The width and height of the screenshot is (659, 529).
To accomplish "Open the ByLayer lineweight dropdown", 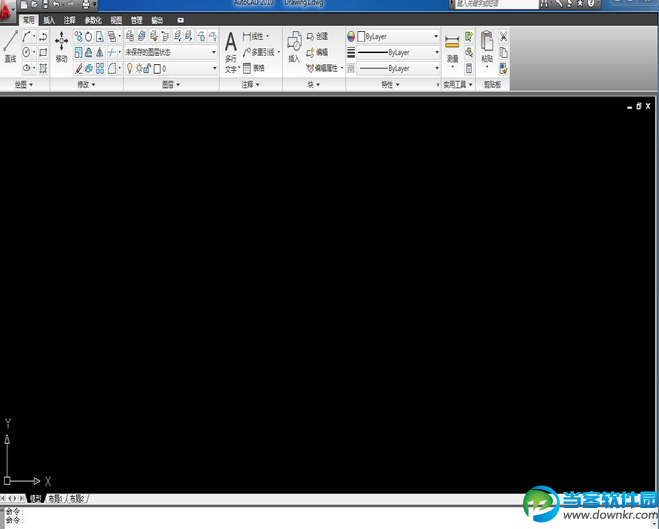I will 398,52.
